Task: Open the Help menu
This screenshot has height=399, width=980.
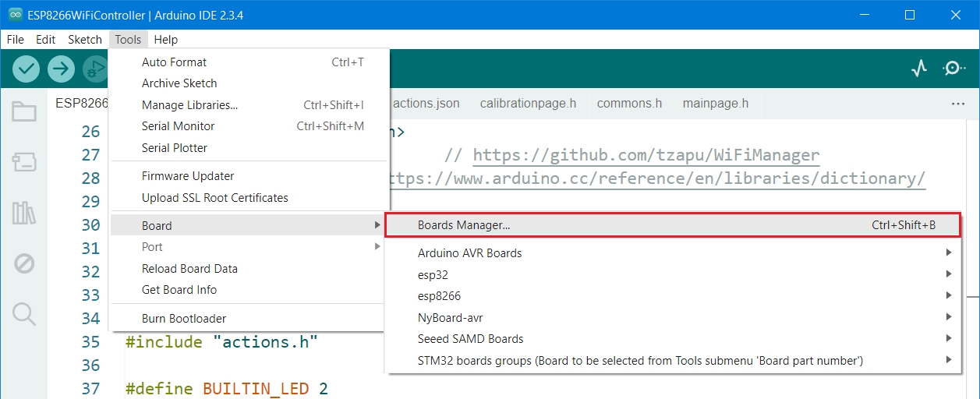Action: coord(165,40)
